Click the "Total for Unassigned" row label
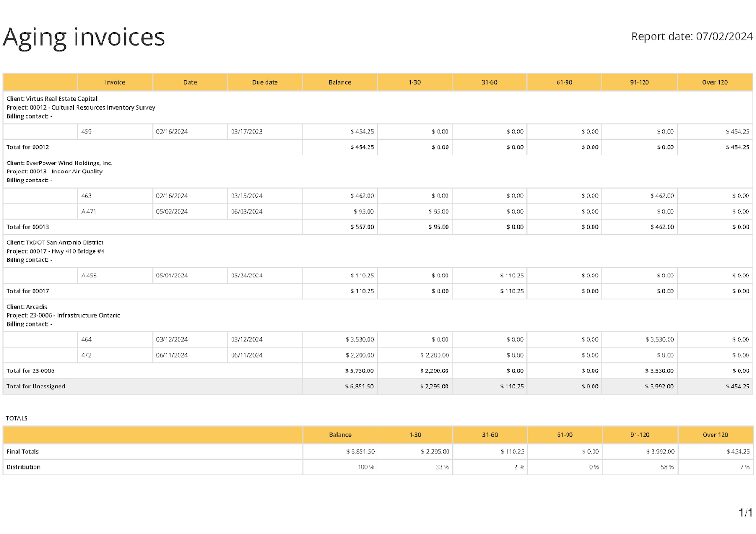Viewport: 756px width, 534px height. coord(36,387)
